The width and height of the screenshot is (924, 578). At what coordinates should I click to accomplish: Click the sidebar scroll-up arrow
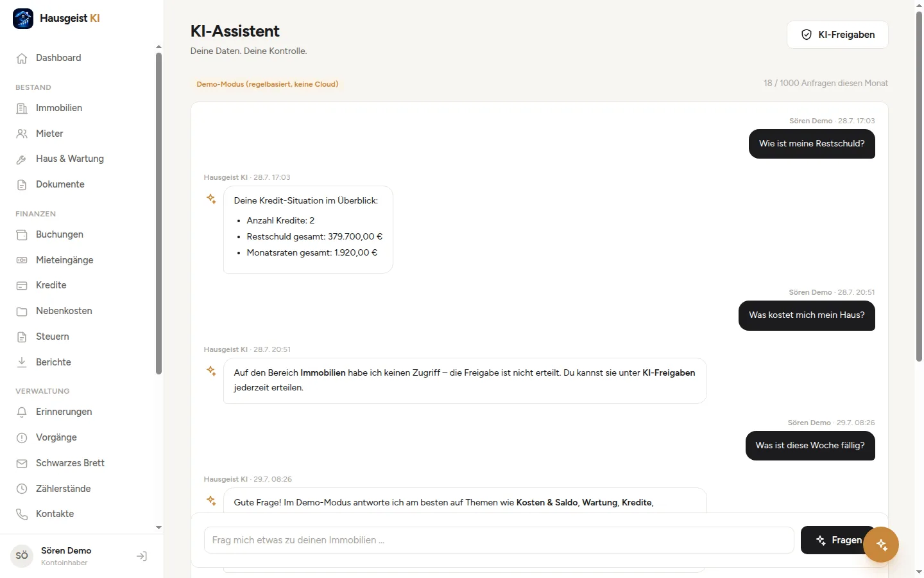coord(158,47)
